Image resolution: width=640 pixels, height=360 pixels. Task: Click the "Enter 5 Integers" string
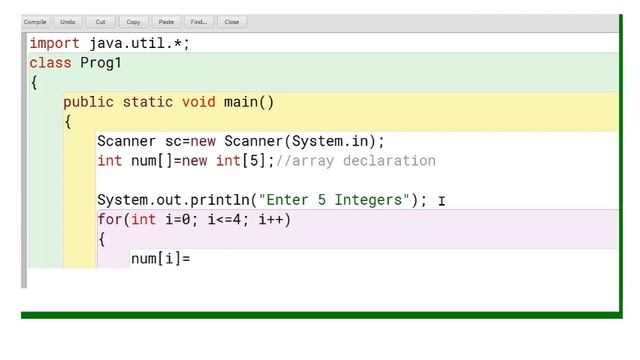[x=334, y=200]
